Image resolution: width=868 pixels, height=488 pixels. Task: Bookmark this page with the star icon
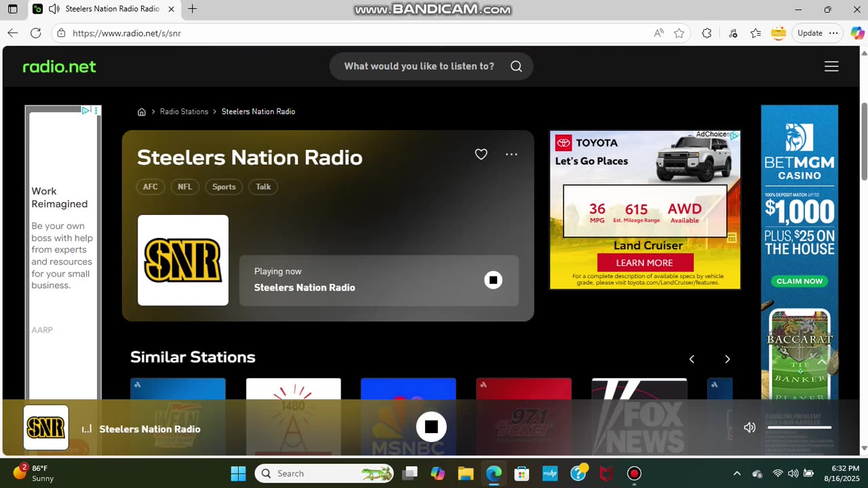coord(679,33)
